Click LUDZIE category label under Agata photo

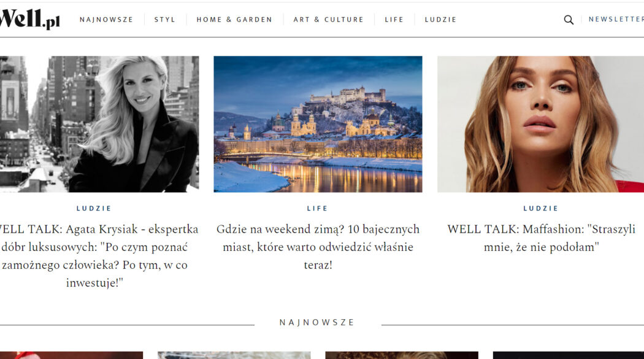(94, 208)
